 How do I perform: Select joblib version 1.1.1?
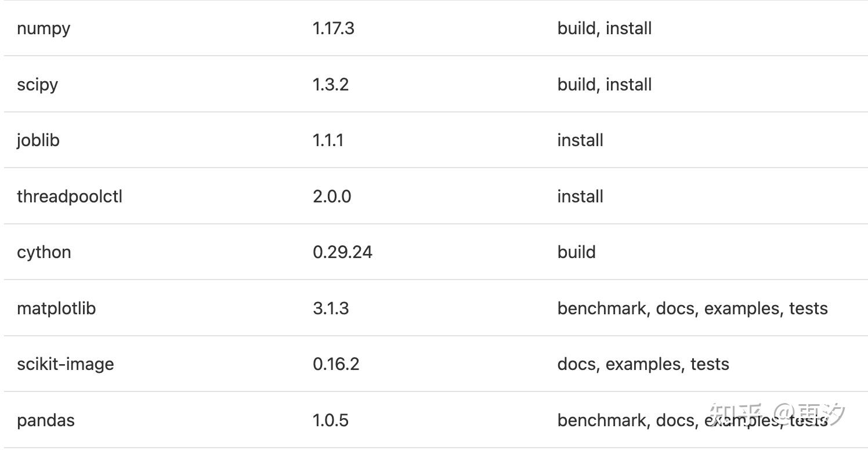(328, 140)
